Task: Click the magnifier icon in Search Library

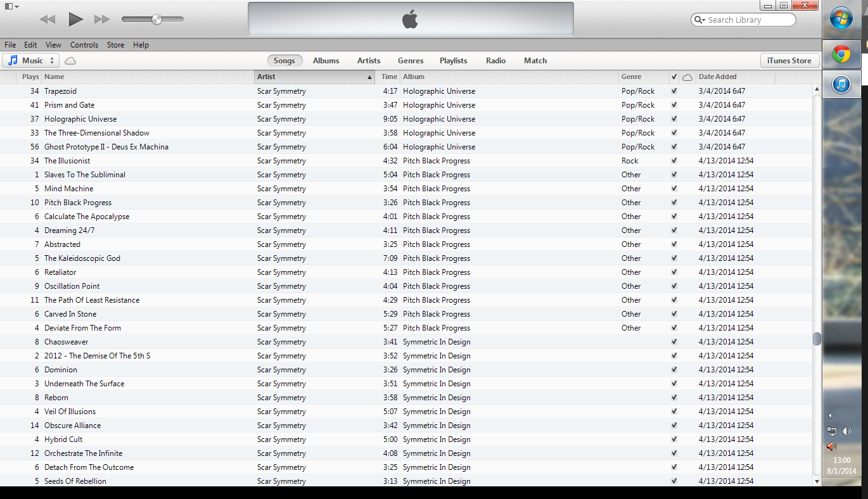Action: [699, 20]
